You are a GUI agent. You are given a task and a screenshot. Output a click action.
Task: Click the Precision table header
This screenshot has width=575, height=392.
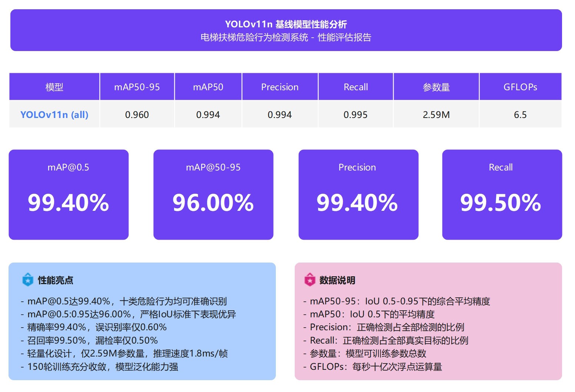(x=280, y=87)
